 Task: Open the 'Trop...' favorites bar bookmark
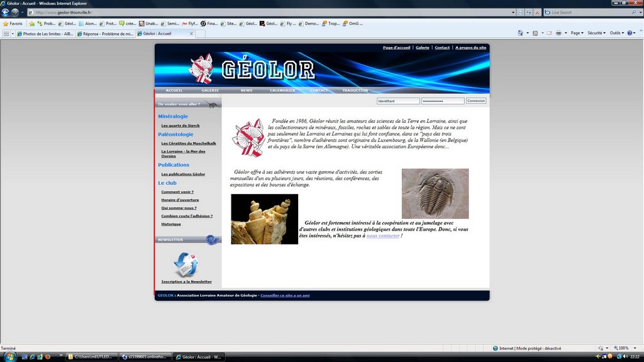click(331, 23)
